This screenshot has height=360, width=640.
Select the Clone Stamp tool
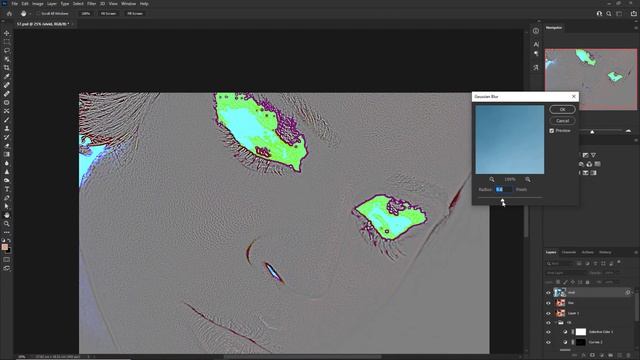[x=7, y=128]
